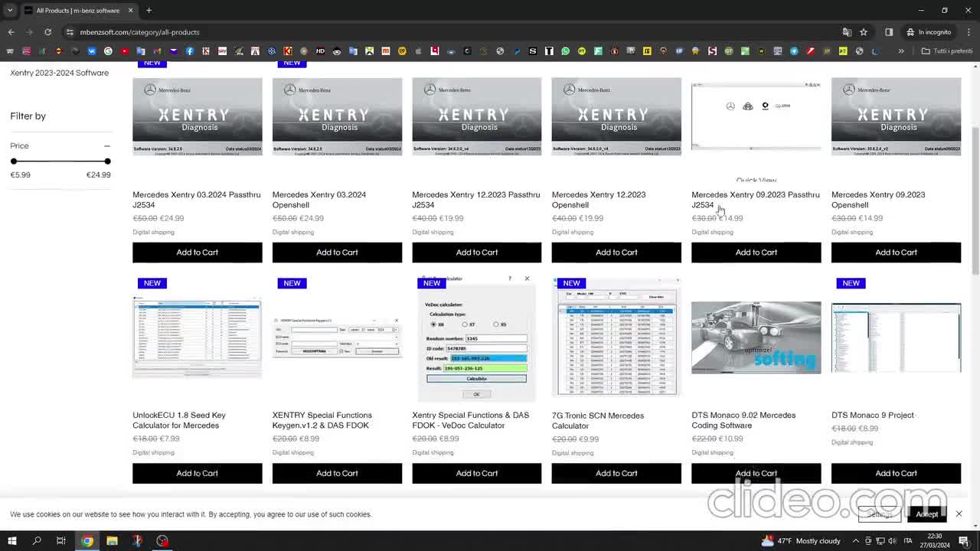Click the address bar URL field

point(452,32)
